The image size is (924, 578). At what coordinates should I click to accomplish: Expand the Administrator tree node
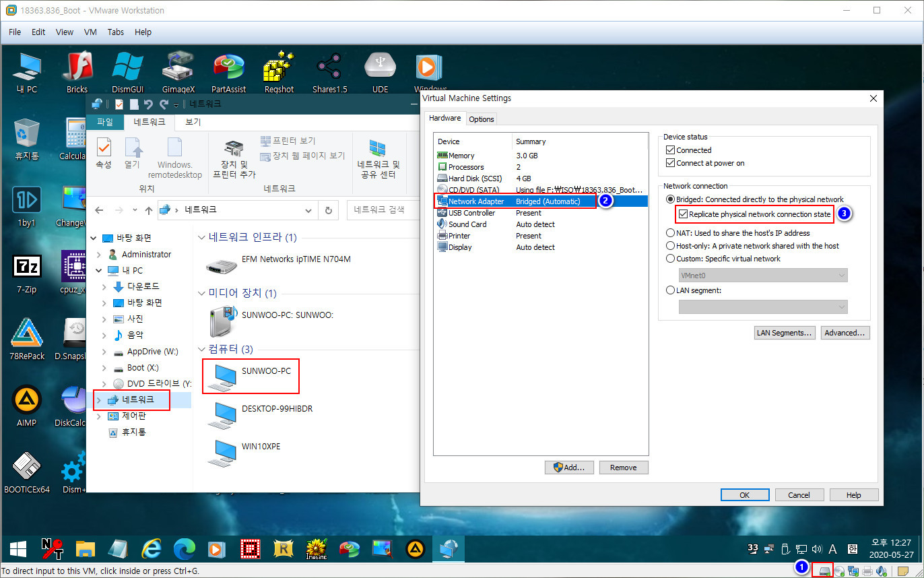click(100, 255)
